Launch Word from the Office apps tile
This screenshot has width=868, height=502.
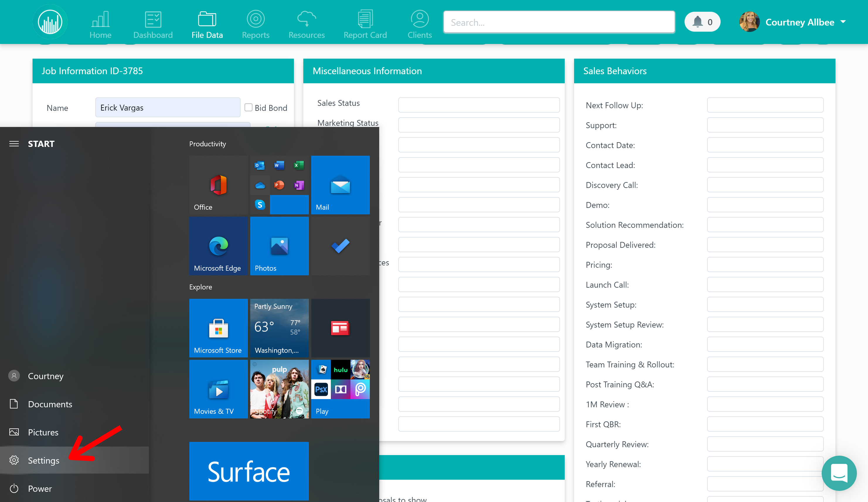click(279, 165)
